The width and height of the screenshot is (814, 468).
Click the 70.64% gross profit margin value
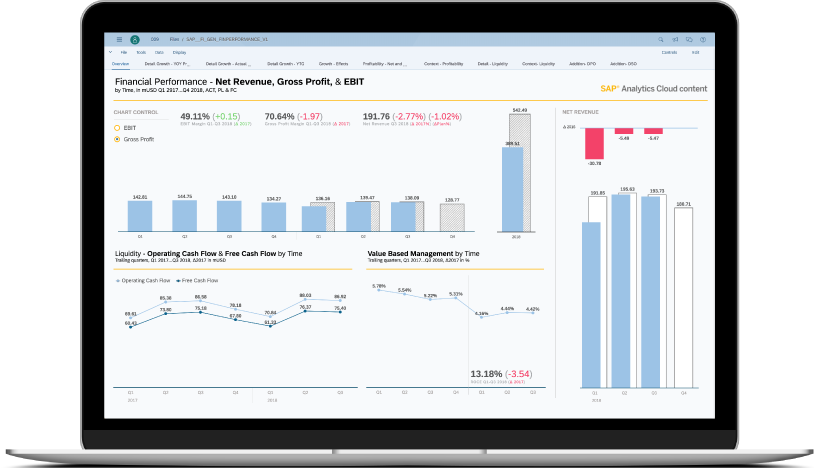279,117
